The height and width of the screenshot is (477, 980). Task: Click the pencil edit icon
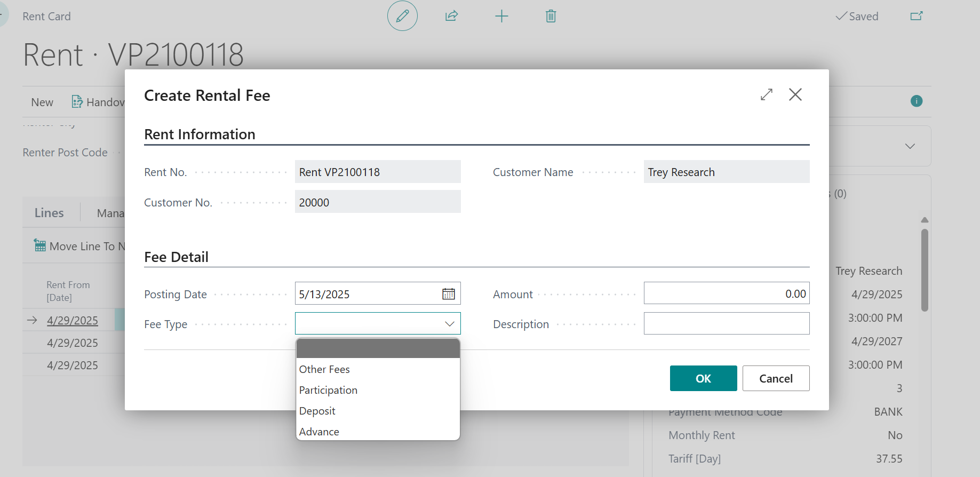tap(402, 16)
